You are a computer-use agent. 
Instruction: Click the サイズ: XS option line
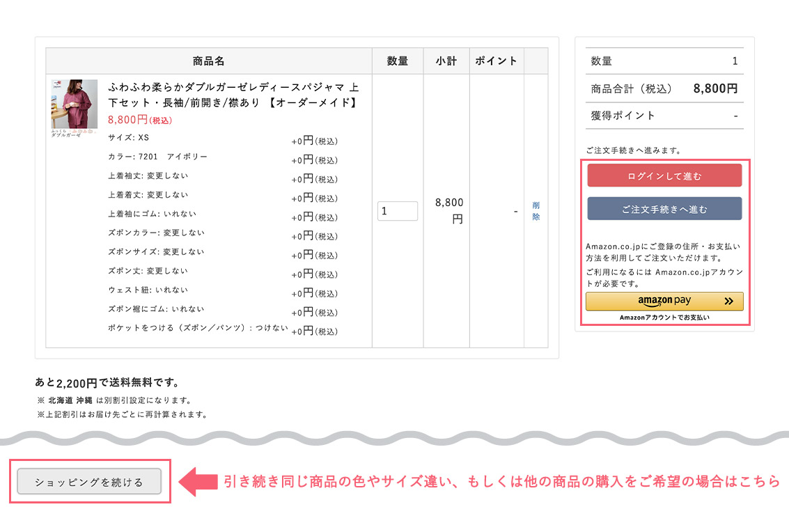pos(129,138)
